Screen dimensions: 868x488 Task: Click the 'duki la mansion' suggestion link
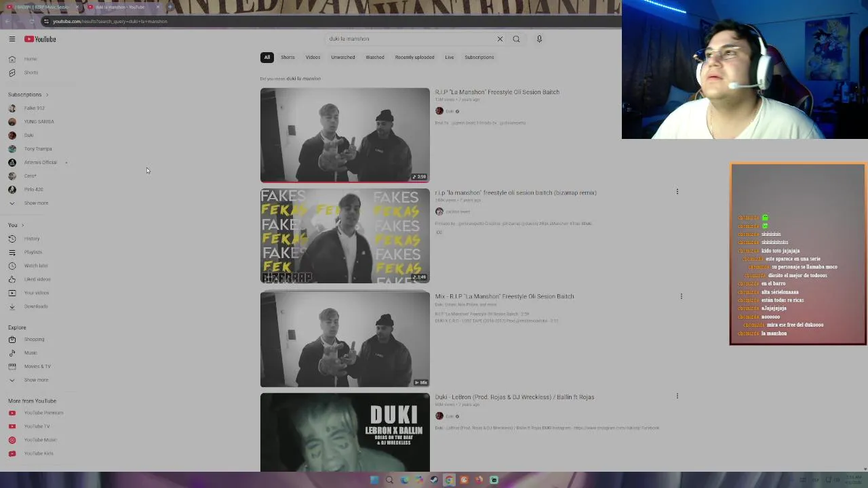click(x=303, y=79)
